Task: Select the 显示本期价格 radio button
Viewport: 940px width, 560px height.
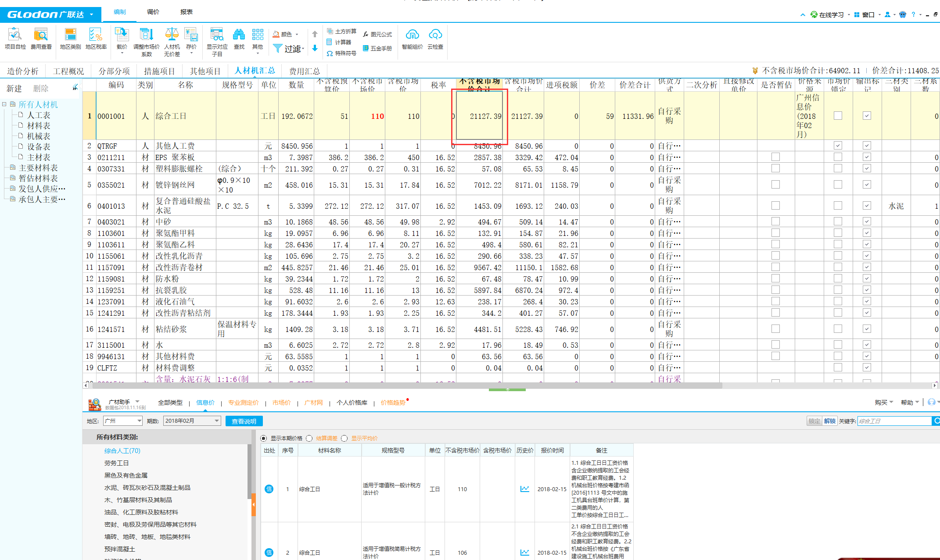Action: tap(263, 438)
